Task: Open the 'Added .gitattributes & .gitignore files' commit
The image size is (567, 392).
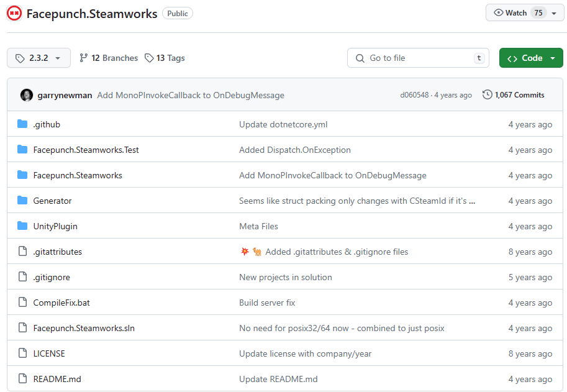Action: coord(337,252)
